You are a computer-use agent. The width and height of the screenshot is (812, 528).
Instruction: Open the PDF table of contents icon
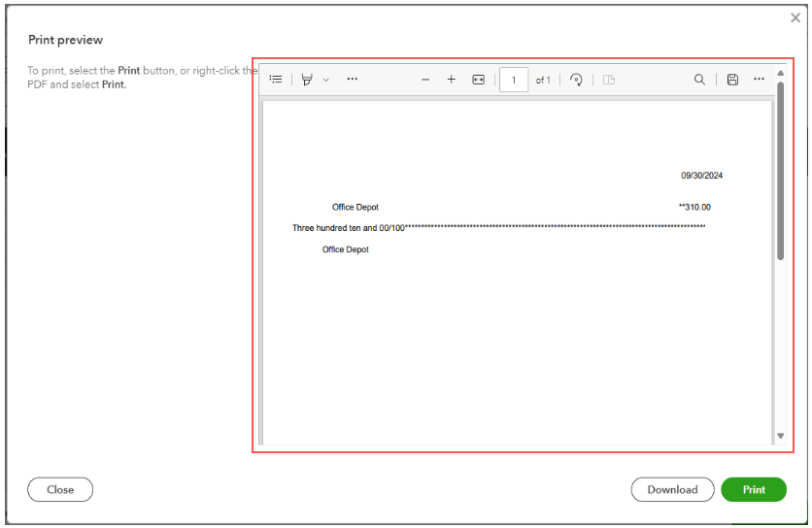[276, 80]
